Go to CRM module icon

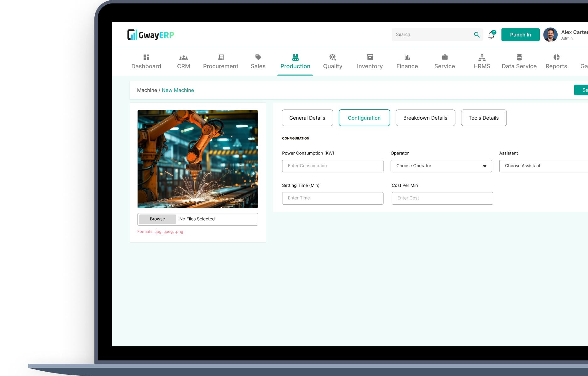tap(183, 57)
